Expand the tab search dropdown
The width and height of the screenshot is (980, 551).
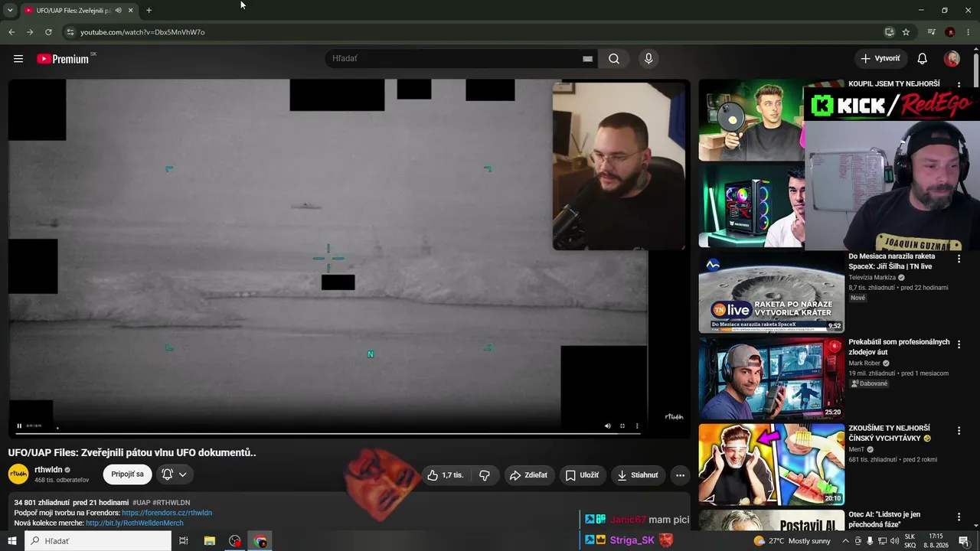[10, 11]
